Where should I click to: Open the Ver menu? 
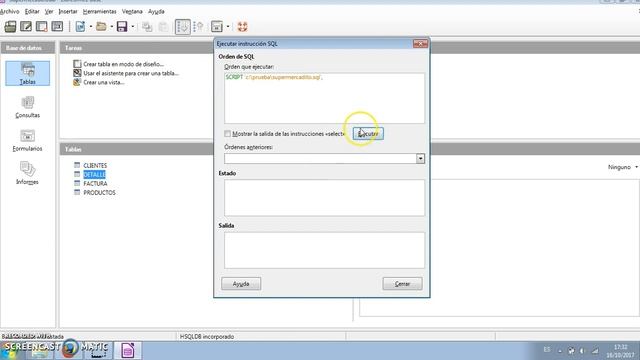(x=49, y=11)
